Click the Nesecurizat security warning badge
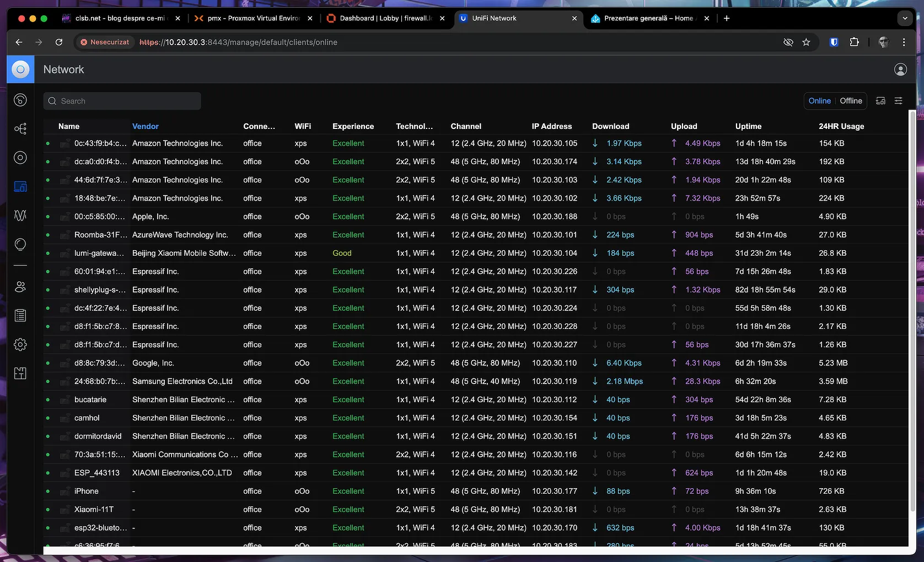Screen dimensions: 924x562 tap(105, 42)
